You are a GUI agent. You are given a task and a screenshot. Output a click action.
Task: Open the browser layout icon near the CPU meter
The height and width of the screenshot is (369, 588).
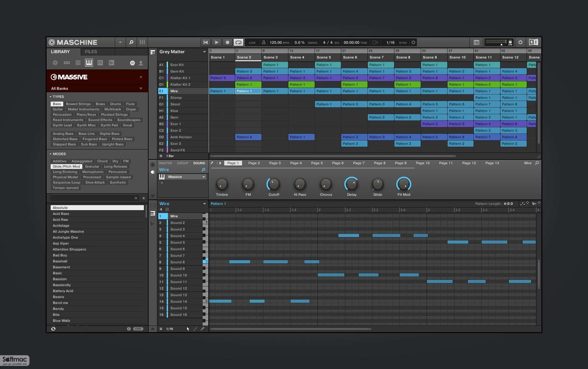click(x=476, y=42)
